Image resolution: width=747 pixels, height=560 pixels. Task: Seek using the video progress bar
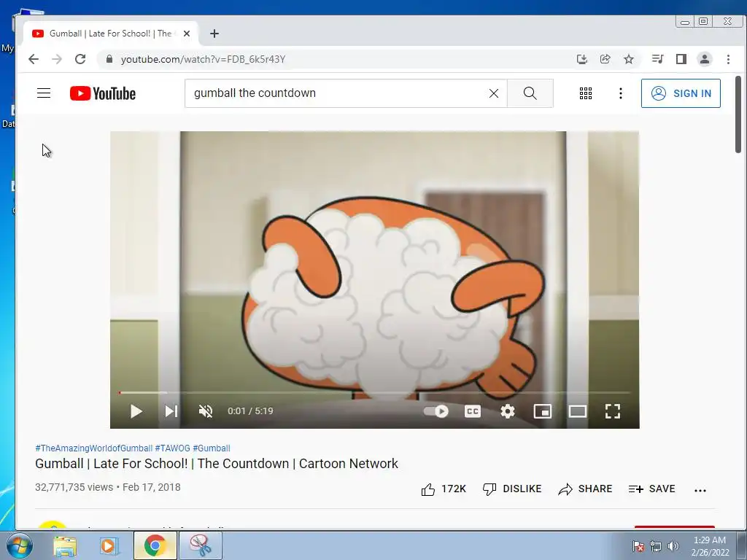click(x=374, y=393)
